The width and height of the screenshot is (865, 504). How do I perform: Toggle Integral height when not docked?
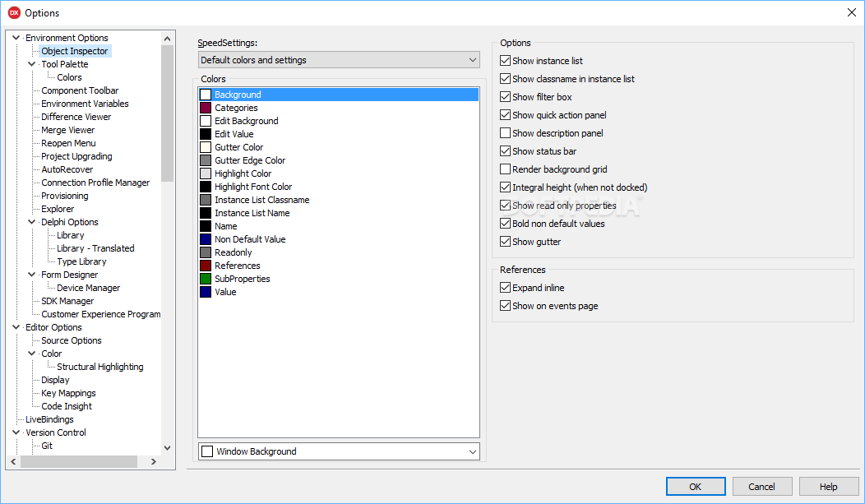point(505,187)
